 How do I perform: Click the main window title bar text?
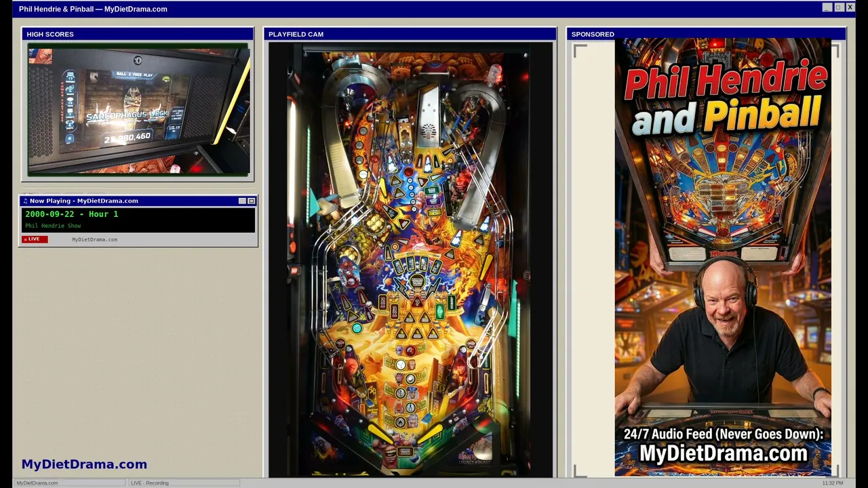point(93,9)
